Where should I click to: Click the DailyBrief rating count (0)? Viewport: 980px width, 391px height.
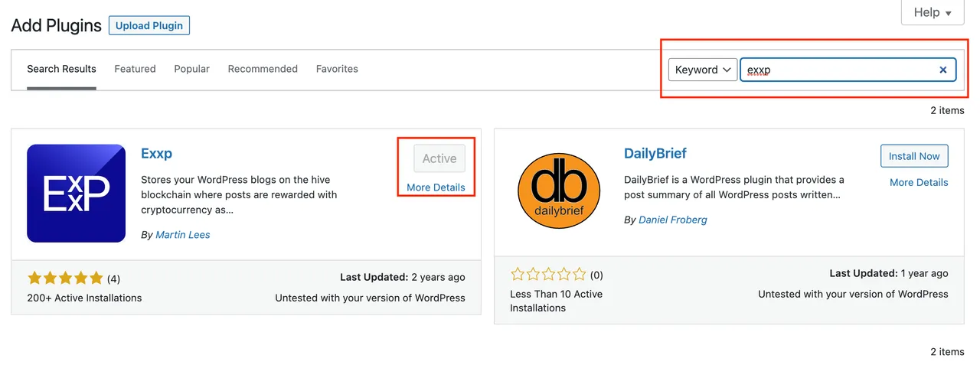(596, 275)
